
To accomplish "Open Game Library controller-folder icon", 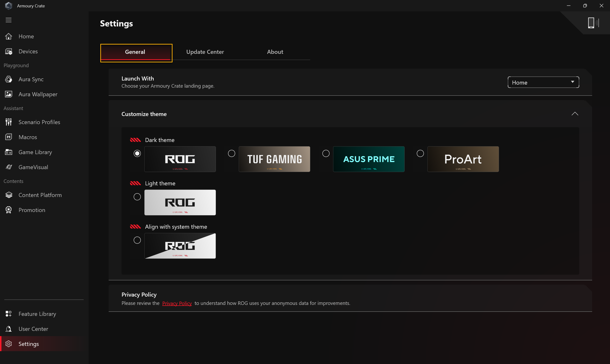I will [x=9, y=152].
